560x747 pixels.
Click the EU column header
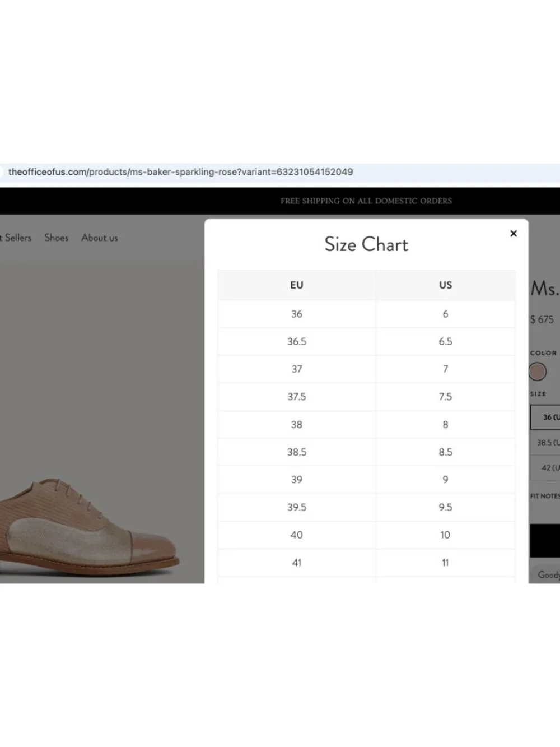[297, 285]
